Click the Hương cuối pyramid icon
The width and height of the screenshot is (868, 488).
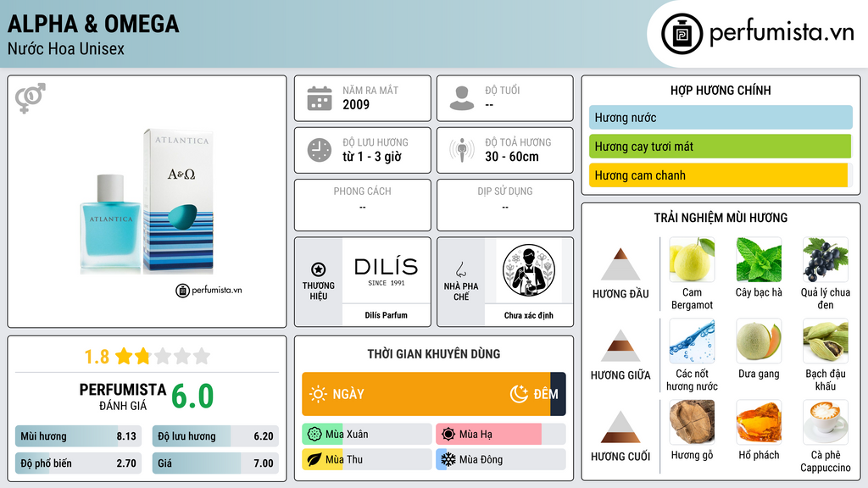tap(620, 427)
